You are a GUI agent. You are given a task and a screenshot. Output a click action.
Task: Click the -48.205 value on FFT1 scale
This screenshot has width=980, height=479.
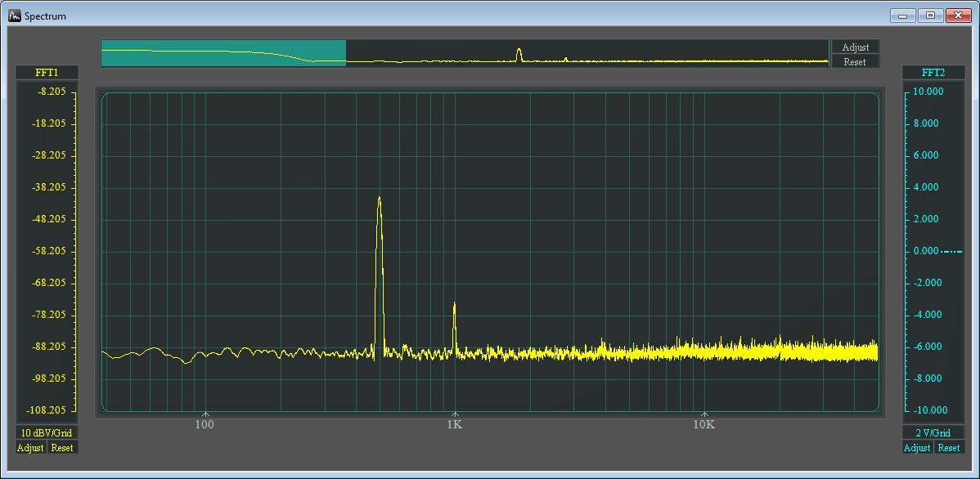49,219
